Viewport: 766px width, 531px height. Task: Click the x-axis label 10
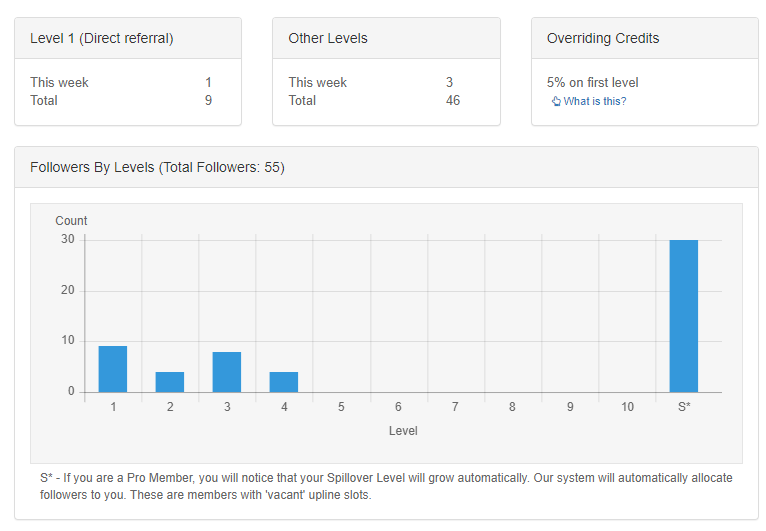pos(627,407)
